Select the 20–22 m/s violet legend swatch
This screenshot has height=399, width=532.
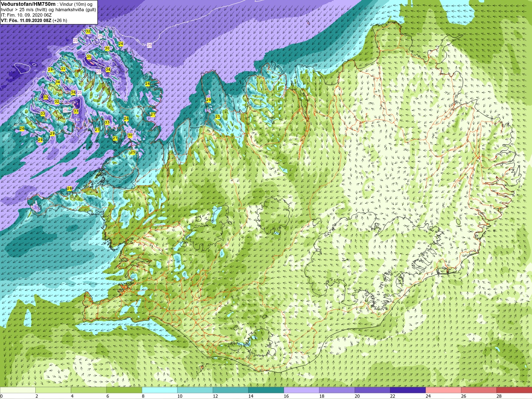click(372, 390)
